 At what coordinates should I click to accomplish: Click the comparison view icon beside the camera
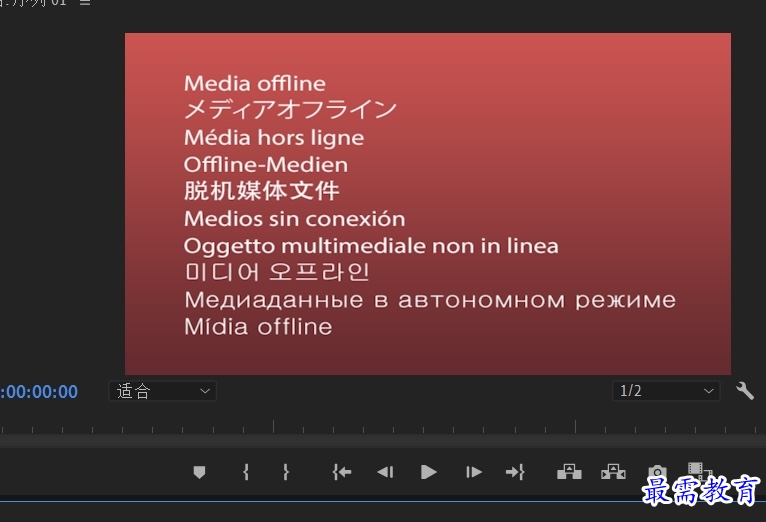pos(700,471)
